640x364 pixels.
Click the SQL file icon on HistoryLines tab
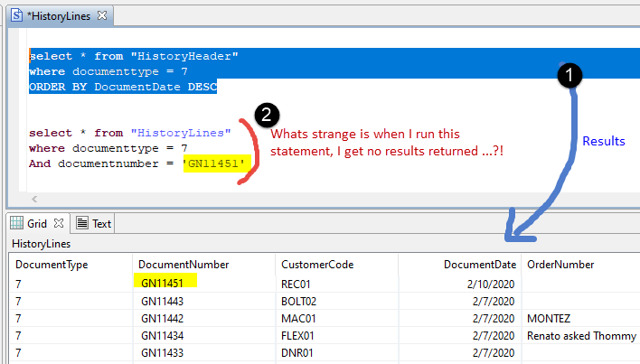pos(16,15)
